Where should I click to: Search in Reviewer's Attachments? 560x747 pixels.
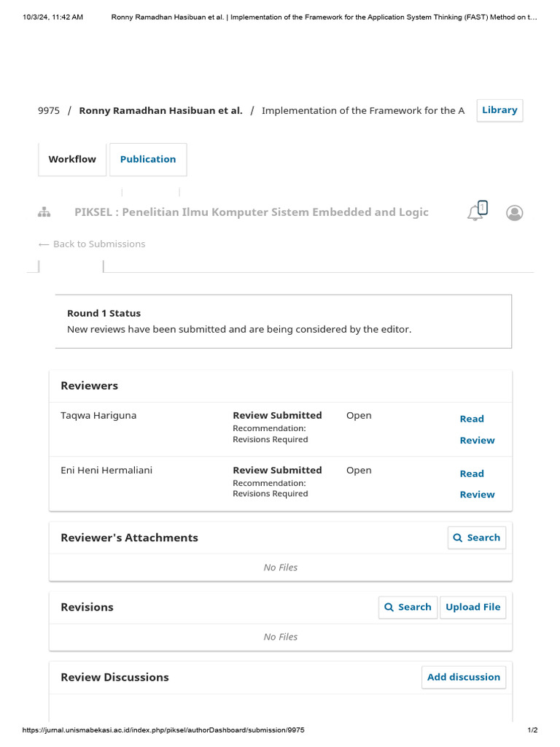pos(477,538)
